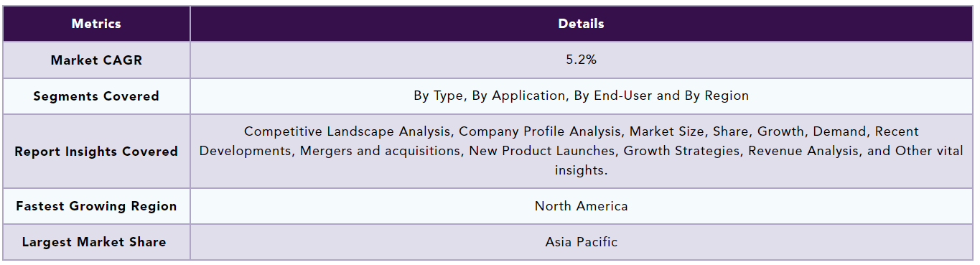Click the Metrics column header

(x=96, y=24)
